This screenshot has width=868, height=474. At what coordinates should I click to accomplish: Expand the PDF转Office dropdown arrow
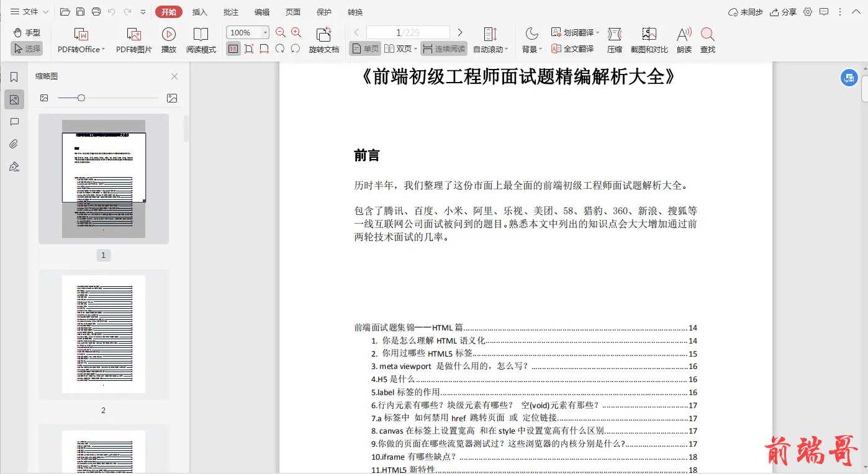coord(103,50)
